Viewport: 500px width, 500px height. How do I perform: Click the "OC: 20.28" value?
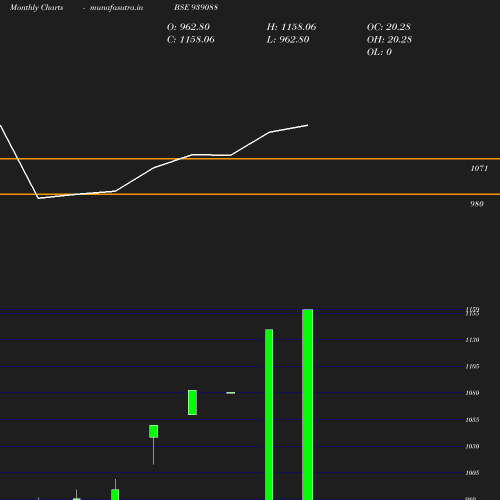tap(389, 27)
